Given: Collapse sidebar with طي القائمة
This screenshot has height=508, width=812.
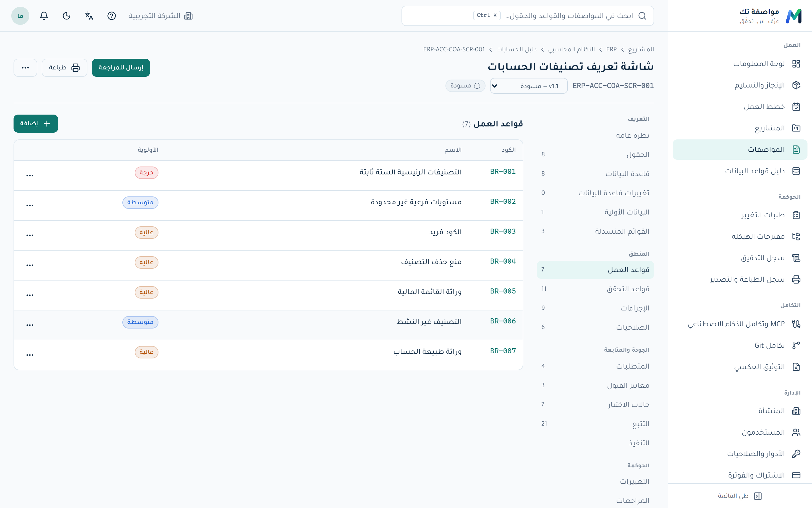Looking at the screenshot, I should (x=740, y=496).
